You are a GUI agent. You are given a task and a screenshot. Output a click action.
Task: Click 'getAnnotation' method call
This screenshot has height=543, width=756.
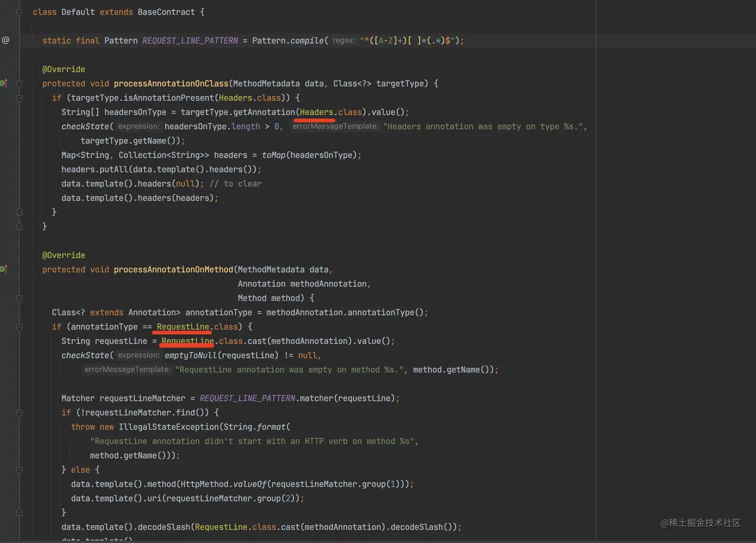(264, 112)
